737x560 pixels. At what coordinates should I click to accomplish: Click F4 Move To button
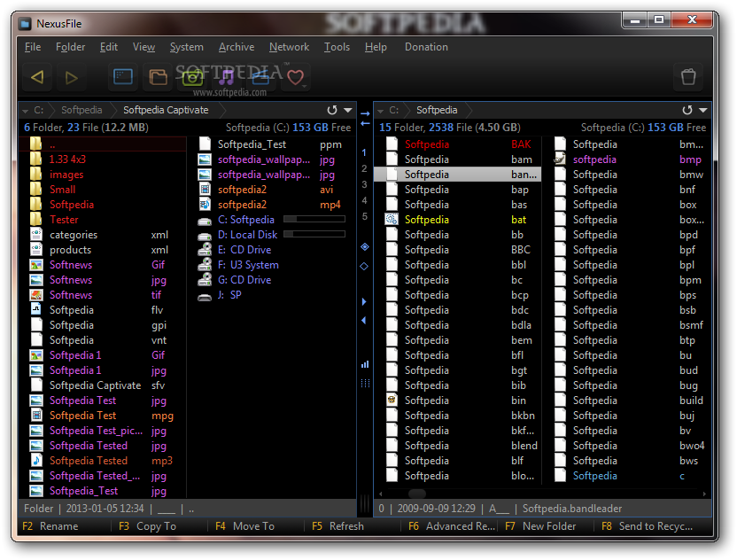click(x=244, y=526)
